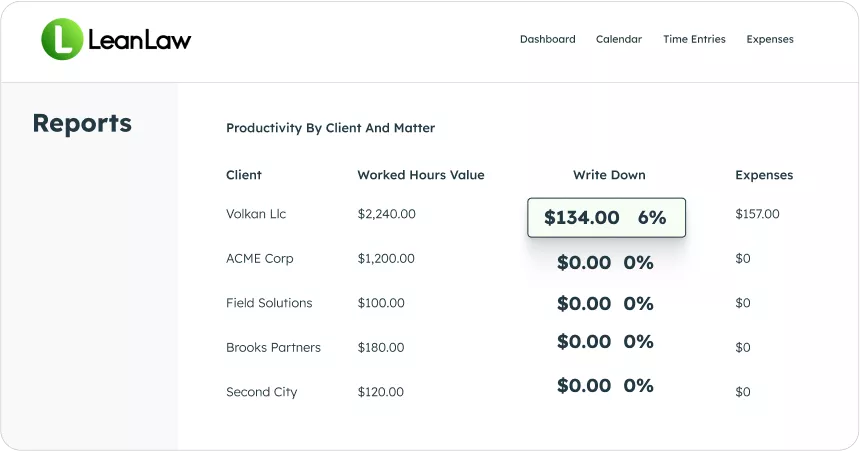Screen dimensions: 860x451
Task: Click the $157.00 expenses amount
Action: 757,214
